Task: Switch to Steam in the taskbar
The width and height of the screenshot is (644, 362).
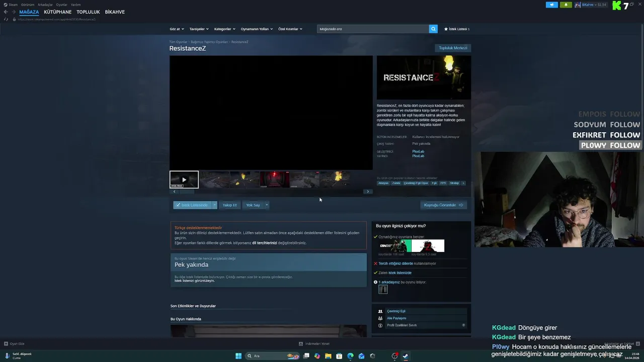Action: (406, 356)
